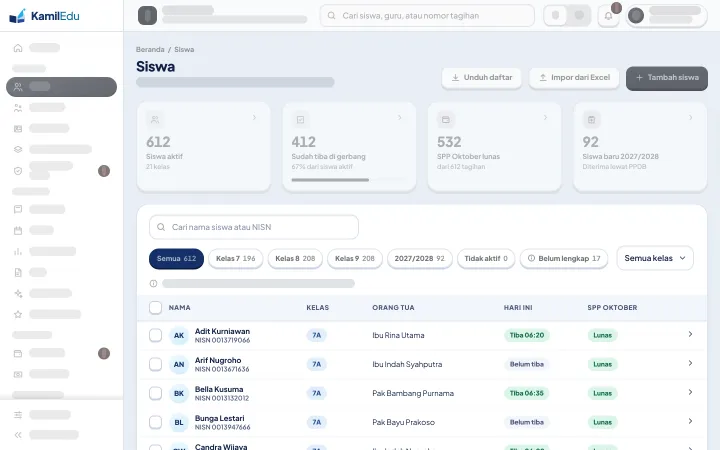Viewport: 720px width, 450px height.
Task: Click Pak Bambang Purnama cell
Action: point(413,394)
